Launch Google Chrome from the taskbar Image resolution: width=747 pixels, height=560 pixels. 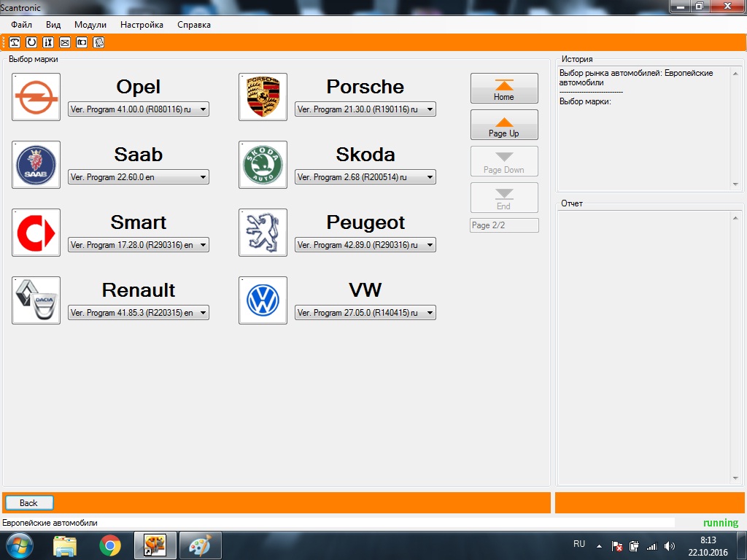tap(110, 545)
